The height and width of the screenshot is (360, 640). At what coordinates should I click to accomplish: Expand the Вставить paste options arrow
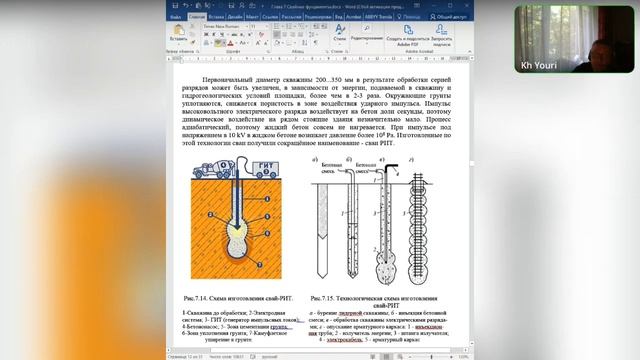[x=179, y=44]
